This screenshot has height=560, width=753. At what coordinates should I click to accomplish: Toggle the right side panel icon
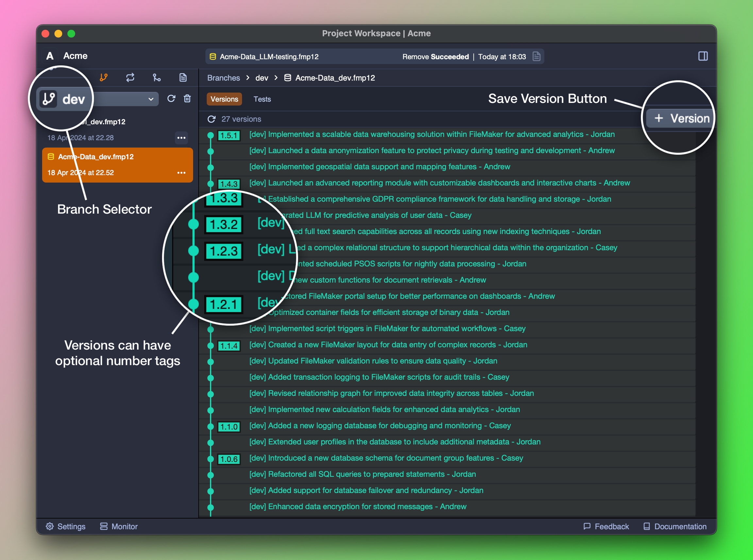(703, 56)
